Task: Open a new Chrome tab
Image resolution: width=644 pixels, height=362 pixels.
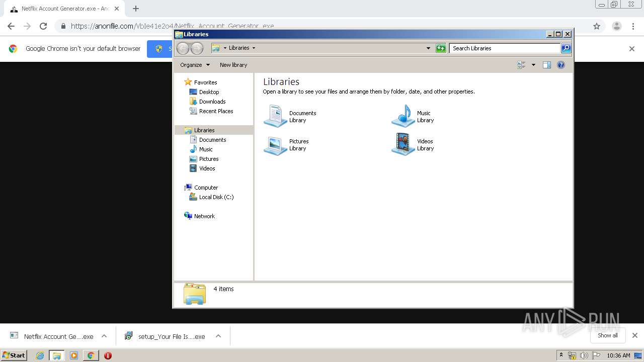Action: (x=136, y=9)
